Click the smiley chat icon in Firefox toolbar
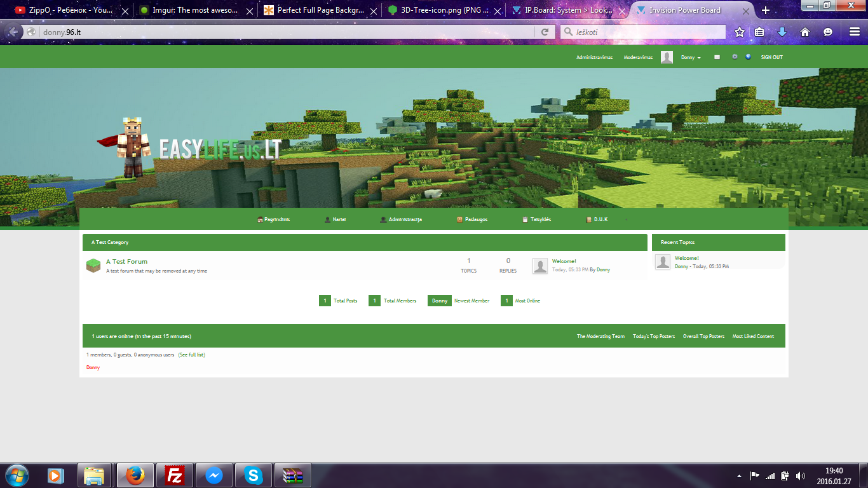Viewport: 868px width, 488px height. point(828,32)
